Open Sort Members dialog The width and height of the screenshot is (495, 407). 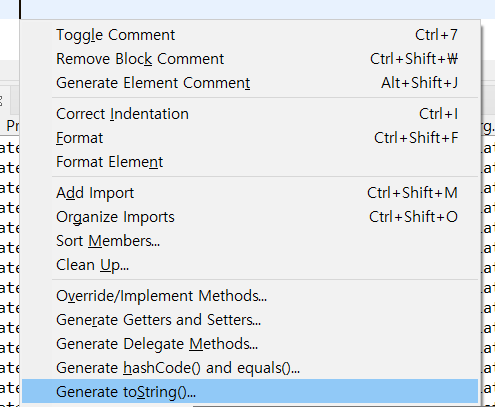coord(250,241)
